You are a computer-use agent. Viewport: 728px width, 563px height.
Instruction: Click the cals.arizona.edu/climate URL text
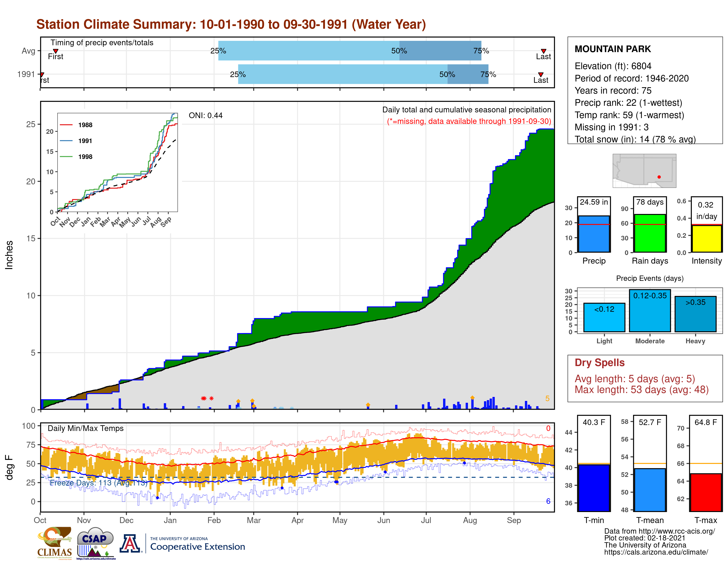coord(656,552)
